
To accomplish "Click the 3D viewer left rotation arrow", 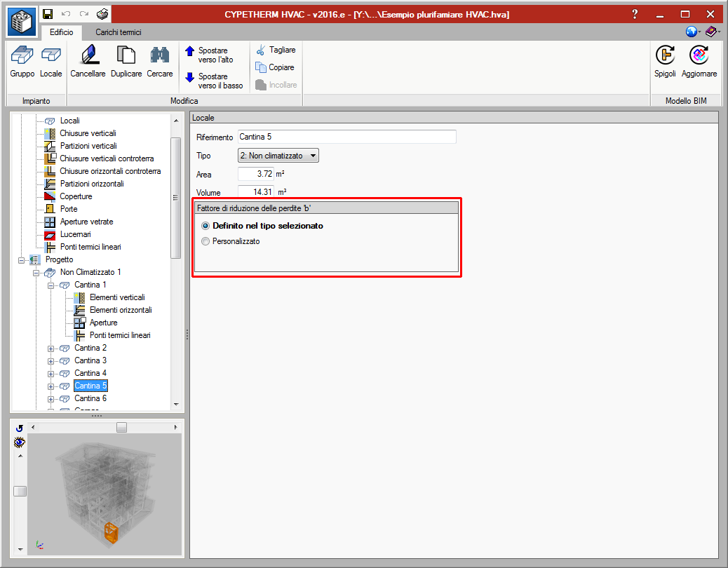I will (32, 427).
